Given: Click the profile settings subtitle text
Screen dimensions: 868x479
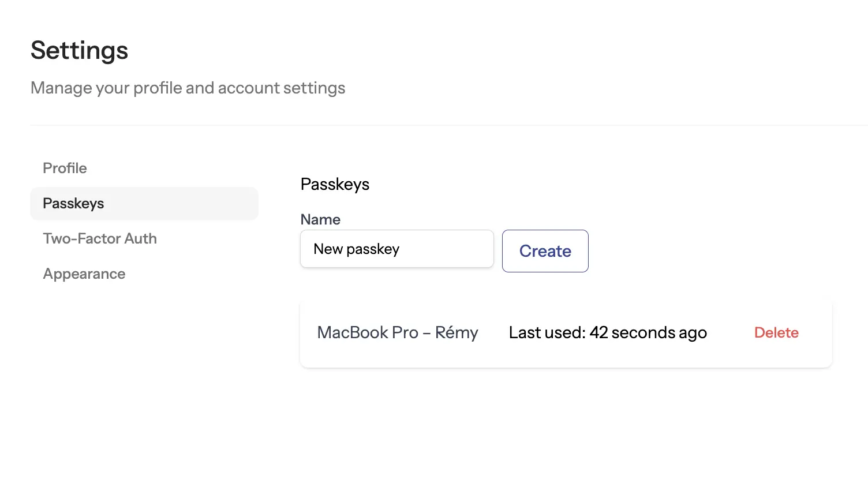Looking at the screenshot, I should (188, 88).
